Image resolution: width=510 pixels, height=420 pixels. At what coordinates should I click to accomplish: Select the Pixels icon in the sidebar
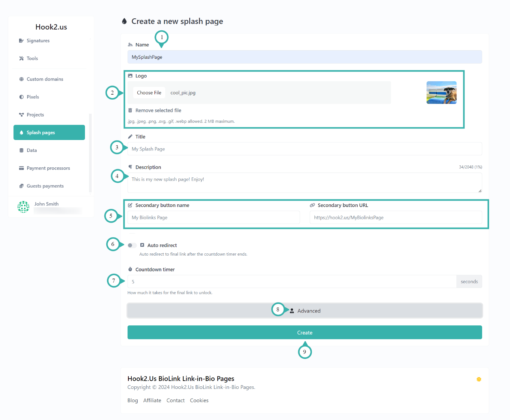click(x=22, y=97)
